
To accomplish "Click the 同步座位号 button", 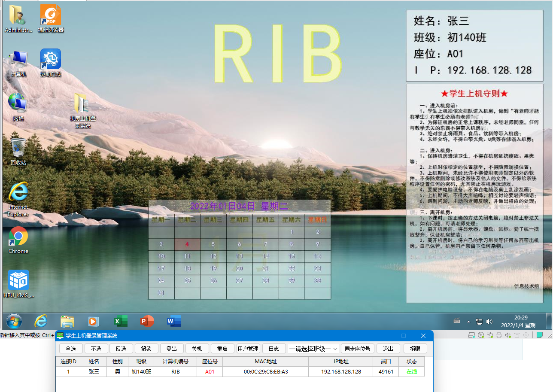I will [358, 349].
